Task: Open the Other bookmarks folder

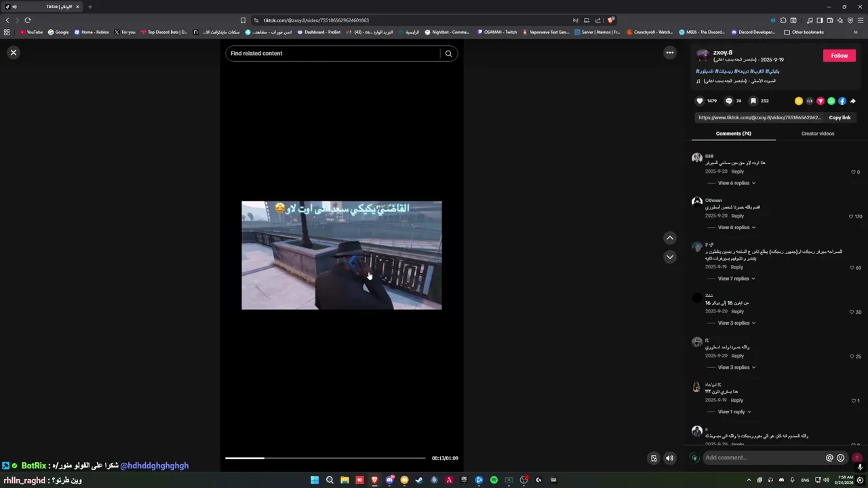Action: pos(804,32)
